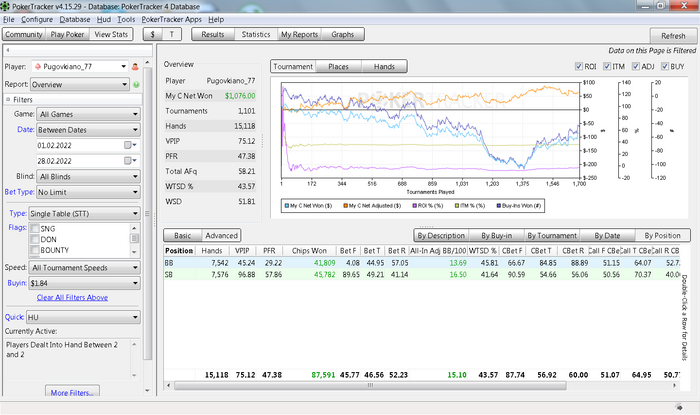Select the Hands graph tab
The image size is (700, 415).
point(384,66)
